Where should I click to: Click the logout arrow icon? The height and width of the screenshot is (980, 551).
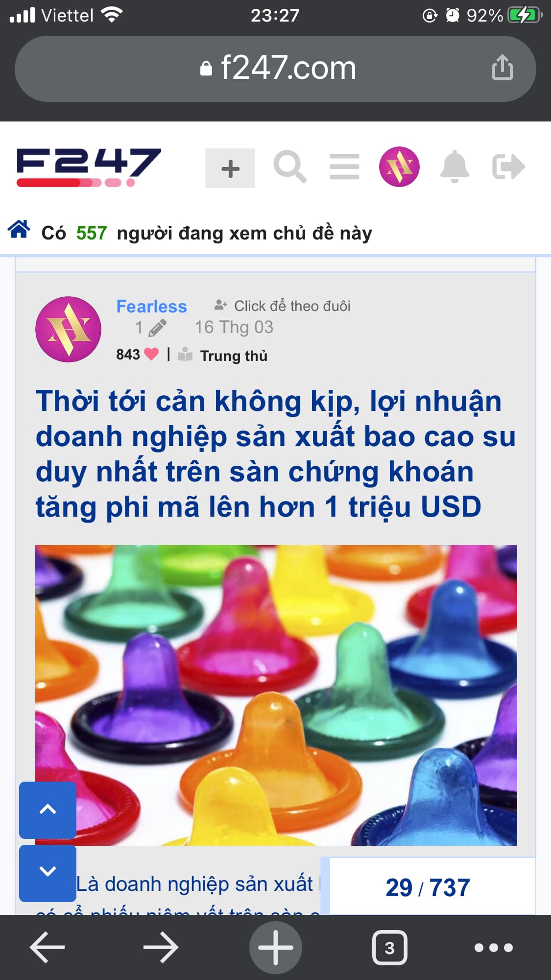pyautogui.click(x=508, y=167)
